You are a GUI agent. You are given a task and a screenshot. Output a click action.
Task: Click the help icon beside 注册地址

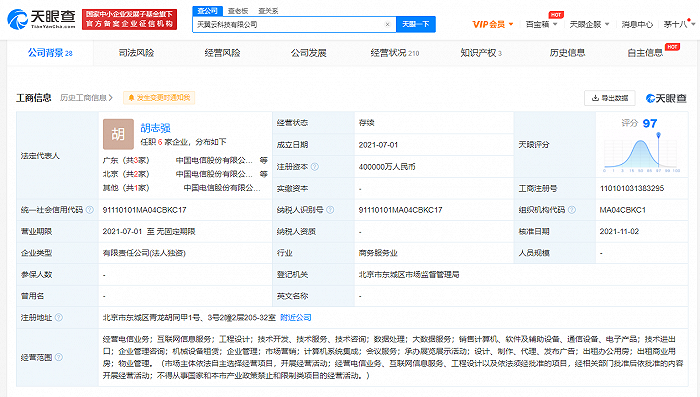[x=58, y=318]
